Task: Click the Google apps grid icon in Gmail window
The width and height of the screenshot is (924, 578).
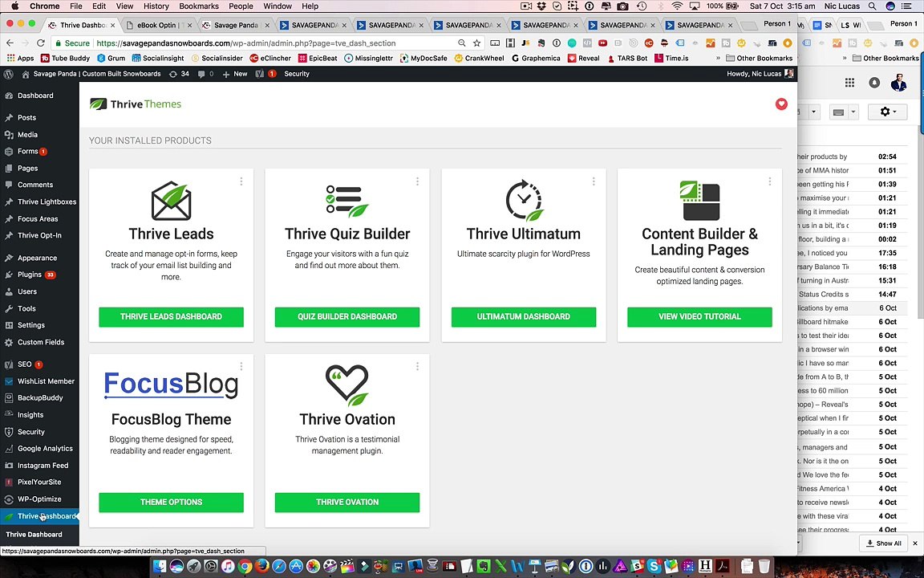Action: [849, 83]
